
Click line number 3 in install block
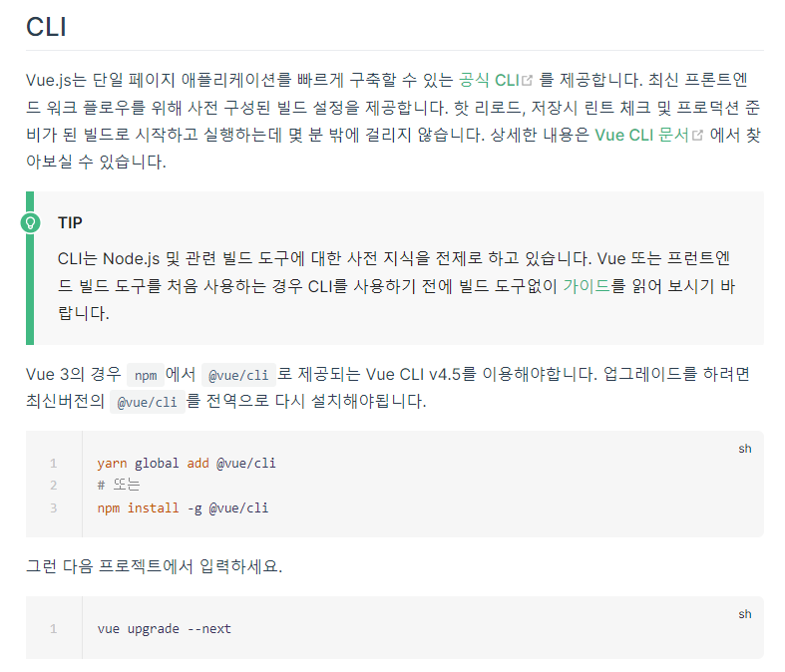pyautogui.click(x=54, y=508)
